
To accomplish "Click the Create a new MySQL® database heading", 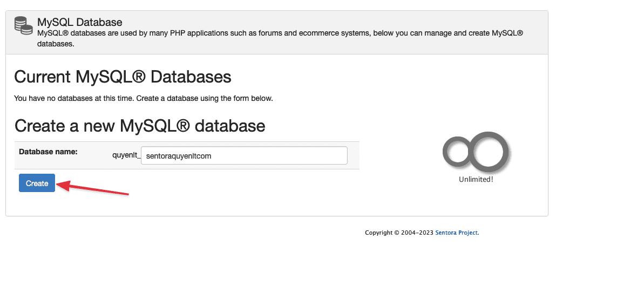I will (x=140, y=126).
